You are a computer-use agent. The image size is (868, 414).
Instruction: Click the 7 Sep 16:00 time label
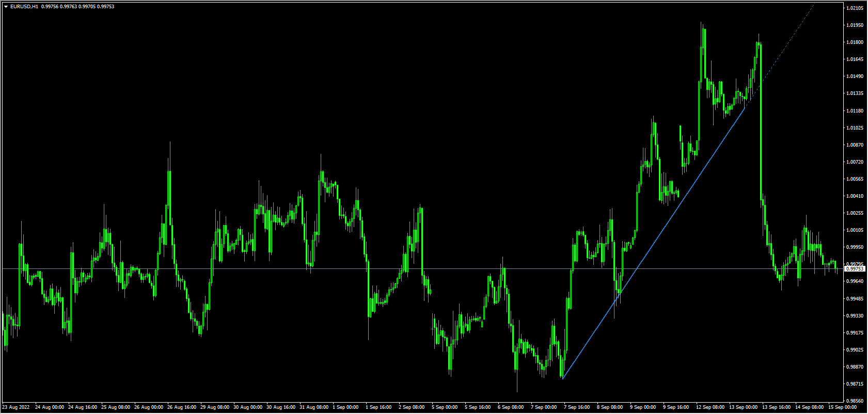click(x=577, y=407)
